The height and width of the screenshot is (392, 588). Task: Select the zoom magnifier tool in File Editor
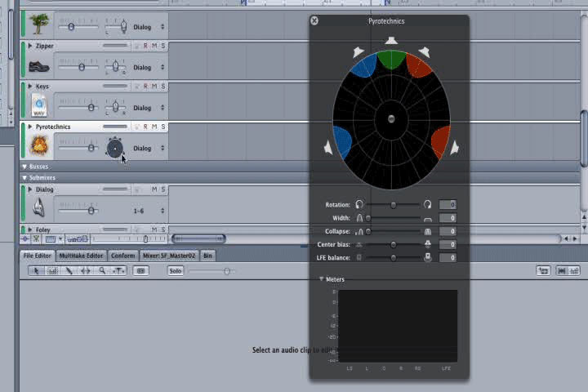coord(102,271)
